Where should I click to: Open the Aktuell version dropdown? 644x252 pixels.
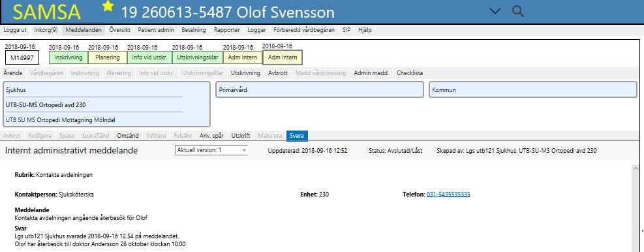tap(211, 150)
